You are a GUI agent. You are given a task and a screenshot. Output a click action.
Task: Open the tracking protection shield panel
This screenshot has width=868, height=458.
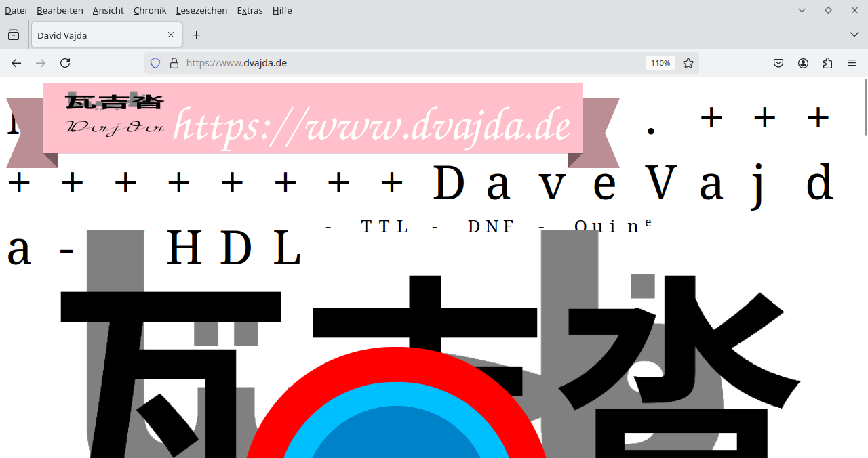pos(155,62)
